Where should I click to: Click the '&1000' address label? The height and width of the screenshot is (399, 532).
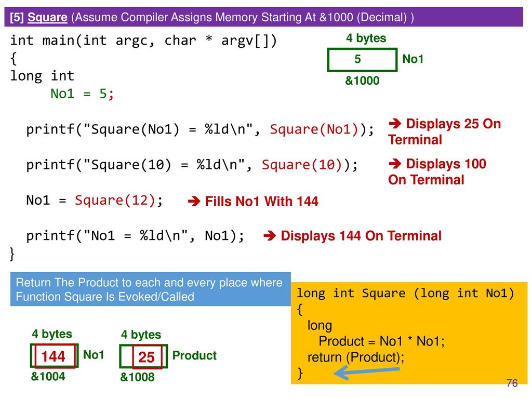(x=362, y=81)
